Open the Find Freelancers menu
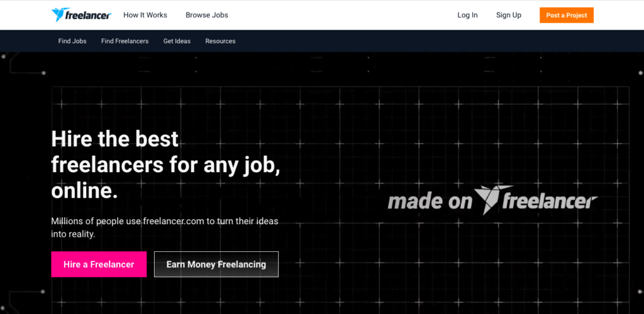The image size is (644, 314). (x=125, y=41)
